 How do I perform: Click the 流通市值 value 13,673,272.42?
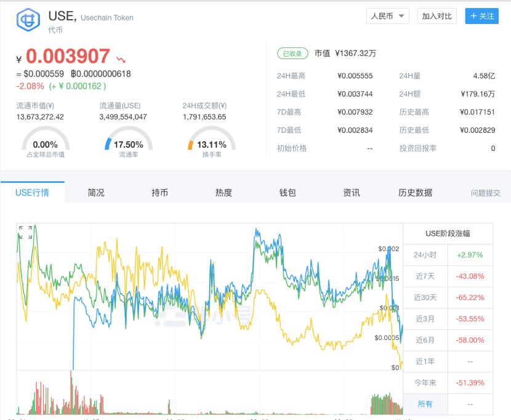click(40, 117)
